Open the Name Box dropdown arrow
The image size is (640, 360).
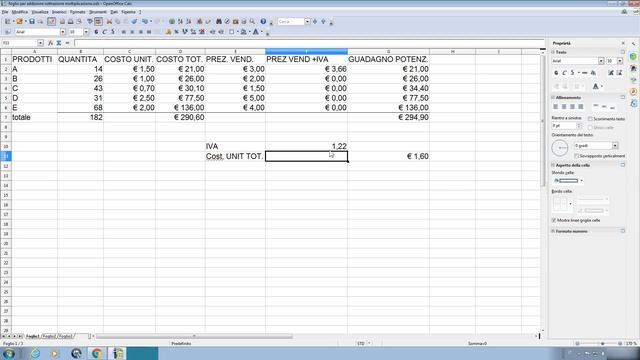40,43
